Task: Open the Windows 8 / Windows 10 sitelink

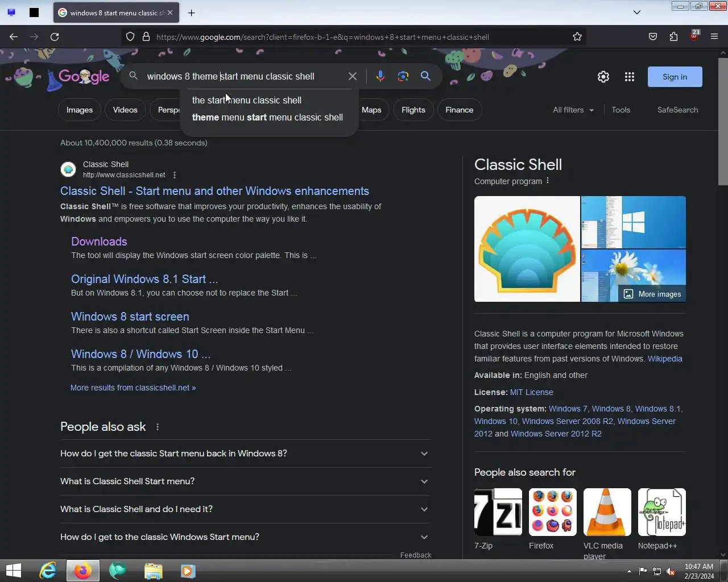Action: [x=140, y=354]
